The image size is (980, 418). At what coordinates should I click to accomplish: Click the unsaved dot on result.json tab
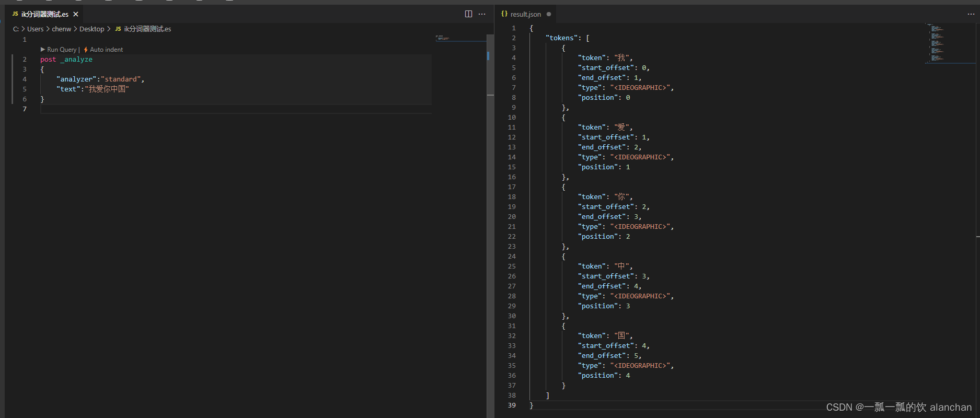[549, 14]
